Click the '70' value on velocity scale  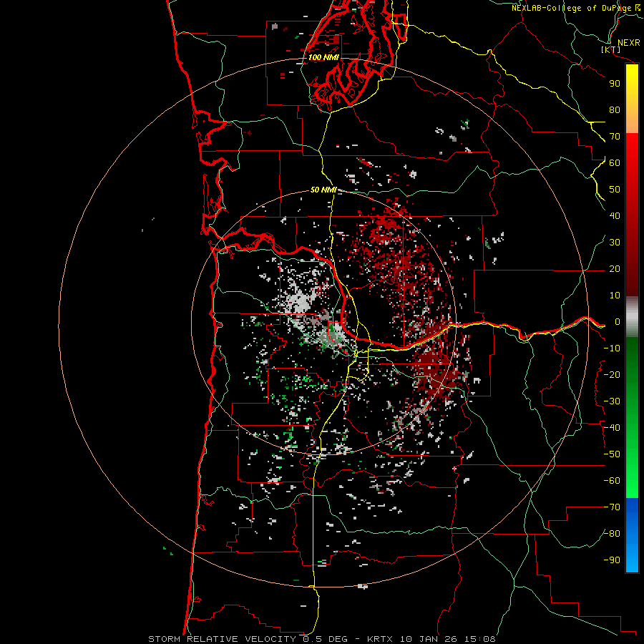(x=615, y=137)
